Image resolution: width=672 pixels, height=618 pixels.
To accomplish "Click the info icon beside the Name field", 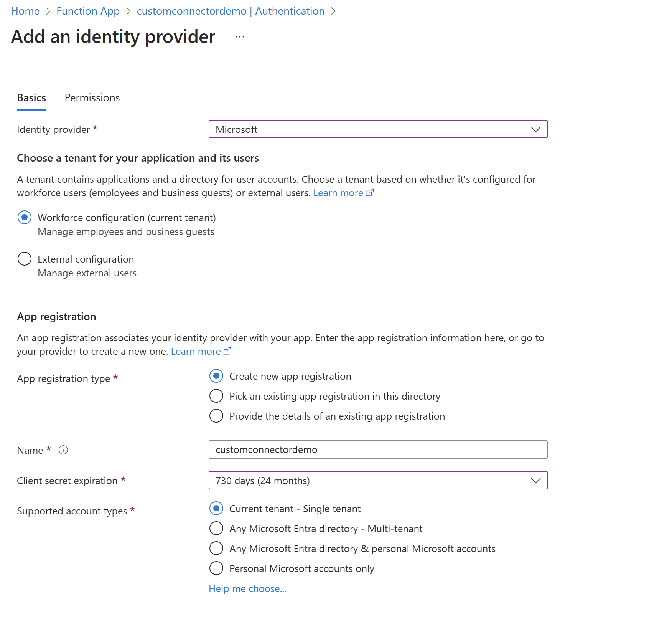I will (x=64, y=450).
